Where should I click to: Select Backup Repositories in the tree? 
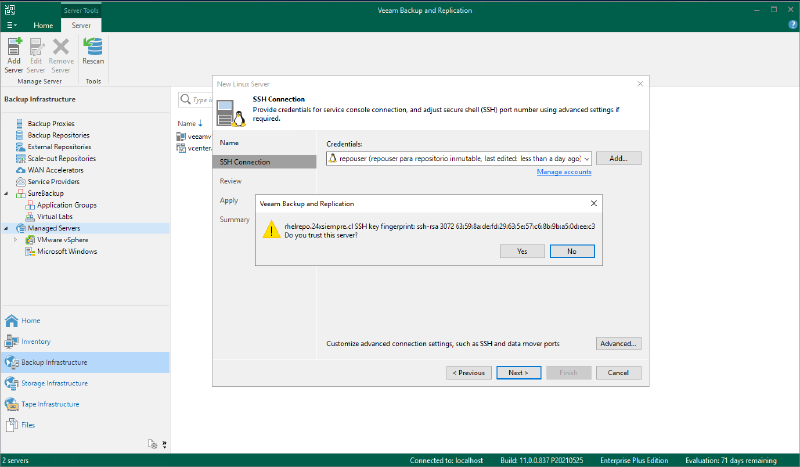click(58, 135)
